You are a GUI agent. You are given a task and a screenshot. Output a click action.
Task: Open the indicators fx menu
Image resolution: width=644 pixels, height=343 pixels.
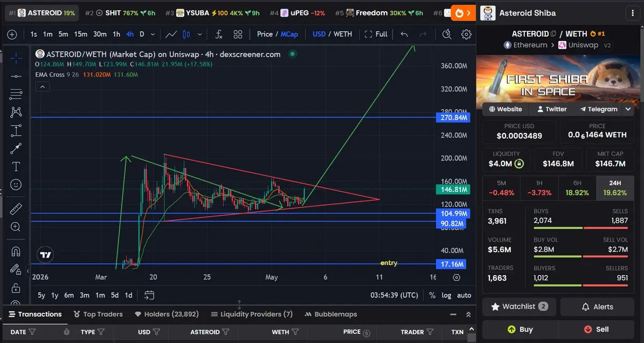tap(219, 34)
